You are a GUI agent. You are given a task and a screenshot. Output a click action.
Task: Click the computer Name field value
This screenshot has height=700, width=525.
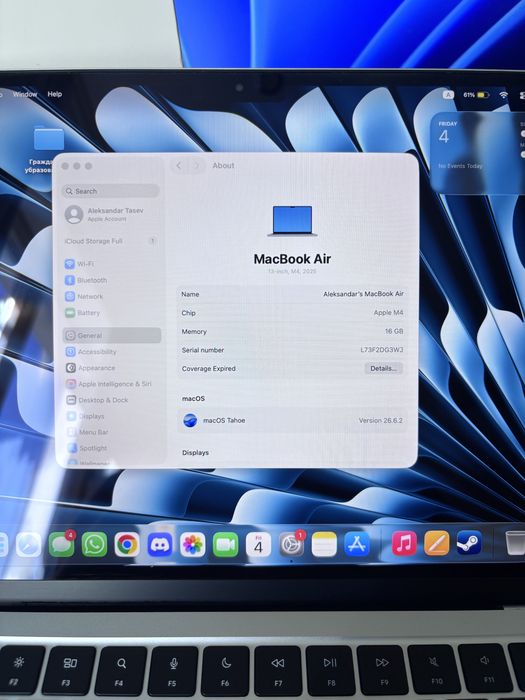(x=363, y=294)
